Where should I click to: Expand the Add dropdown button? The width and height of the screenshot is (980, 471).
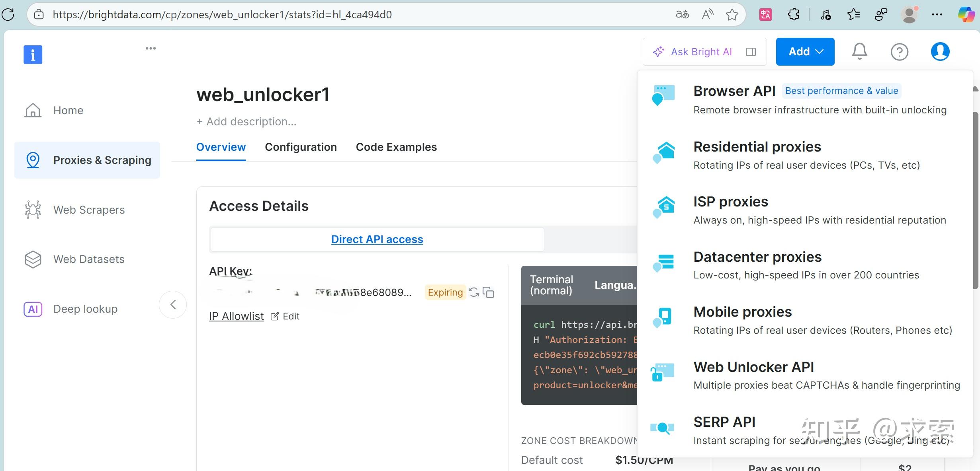tap(805, 52)
